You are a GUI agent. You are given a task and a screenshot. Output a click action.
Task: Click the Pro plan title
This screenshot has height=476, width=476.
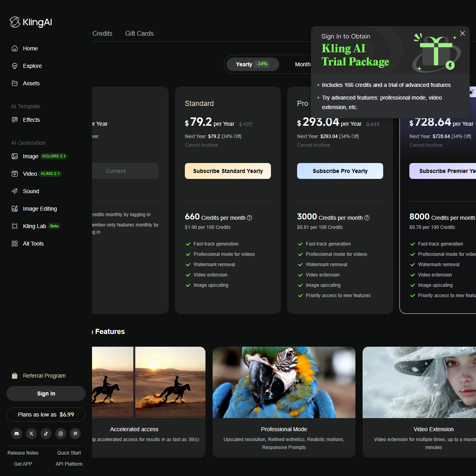303,104
